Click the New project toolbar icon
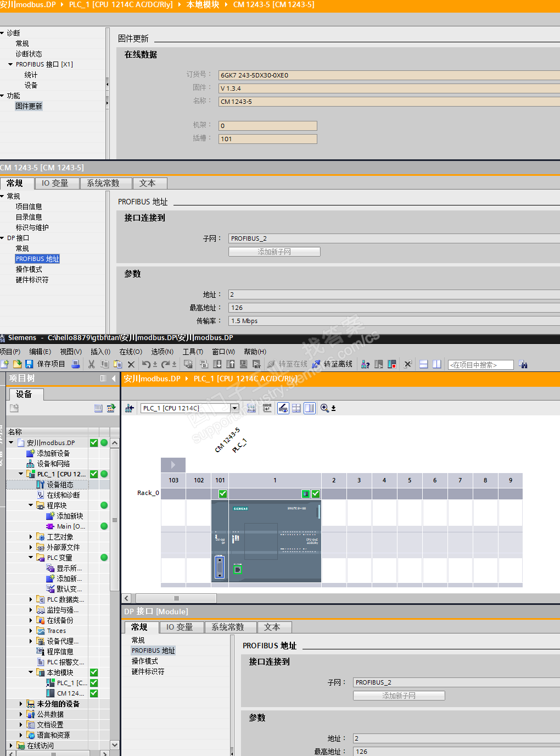Image resolution: width=560 pixels, height=756 pixels. click(x=5, y=364)
